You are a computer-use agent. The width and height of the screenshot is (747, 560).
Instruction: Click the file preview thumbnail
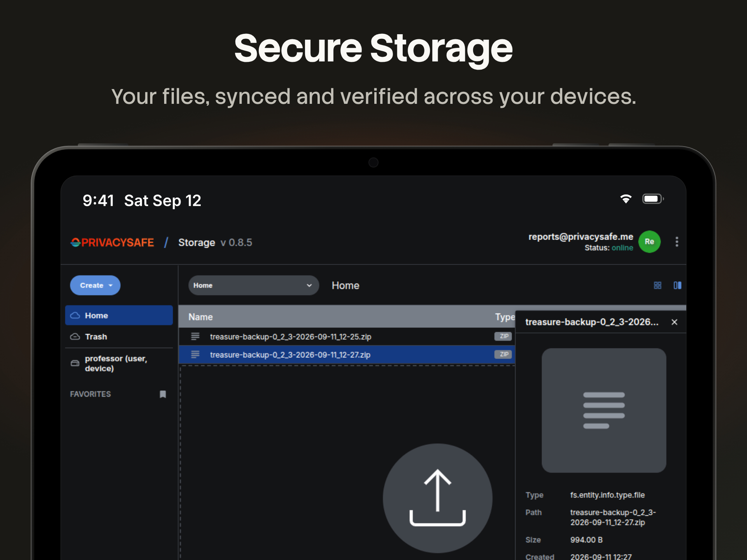pos(604,410)
